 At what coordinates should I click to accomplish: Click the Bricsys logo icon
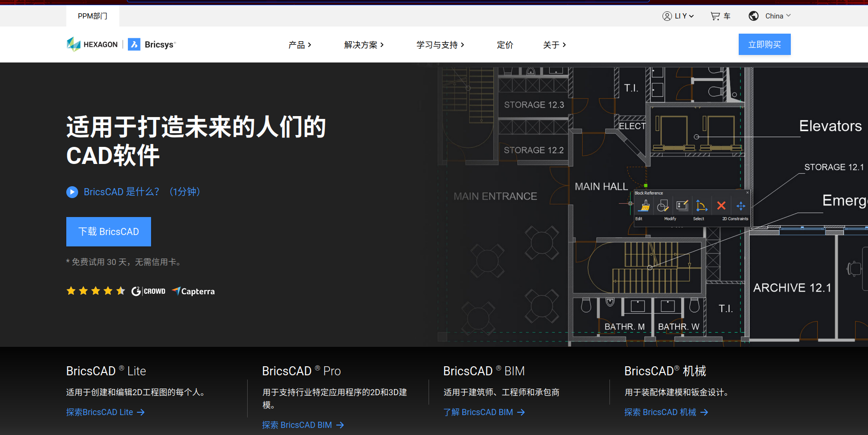tap(134, 45)
